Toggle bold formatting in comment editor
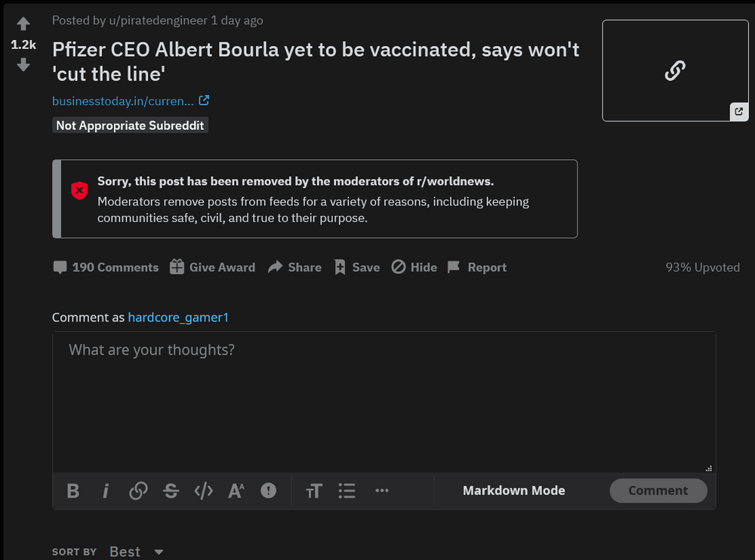This screenshot has height=560, width=755. click(x=73, y=491)
